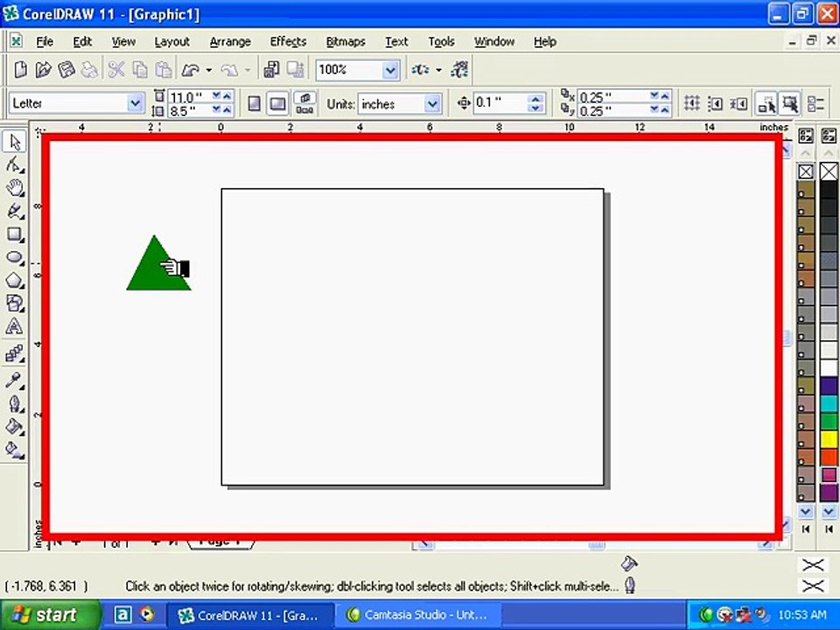840x630 pixels.
Task: Select the Freehand drawing tool
Action: [15, 211]
